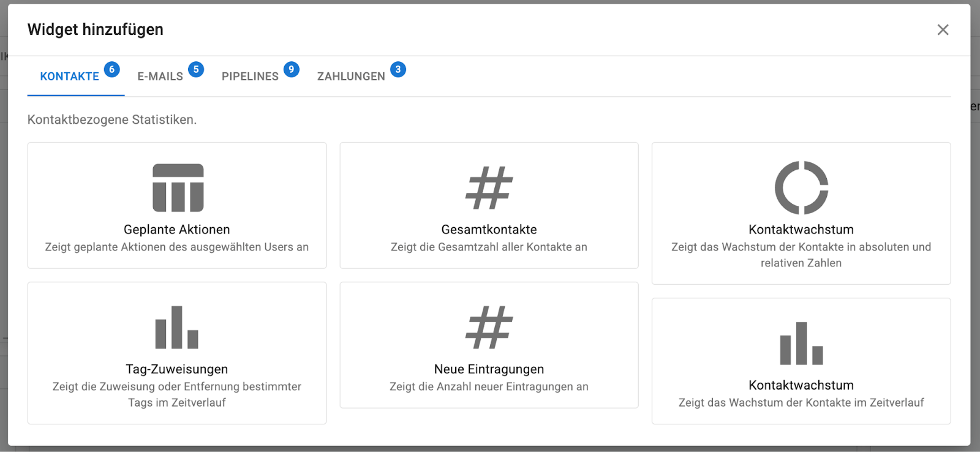Choose the Gesamtkontakte widget title

point(489,230)
